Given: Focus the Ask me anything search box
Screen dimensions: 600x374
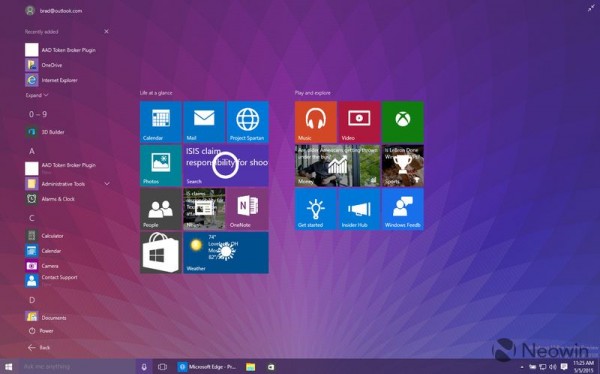Looking at the screenshot, I should 77,367.
